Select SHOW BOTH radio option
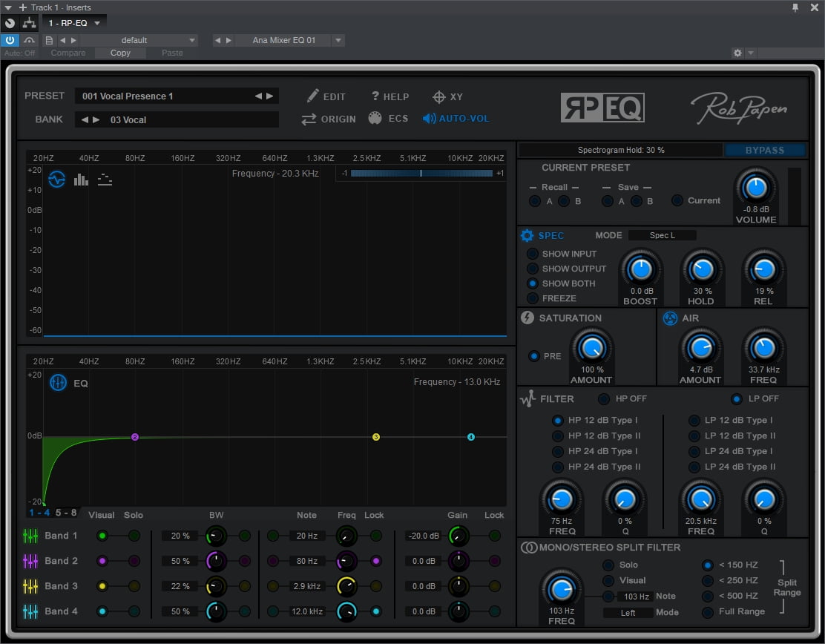 533,283
